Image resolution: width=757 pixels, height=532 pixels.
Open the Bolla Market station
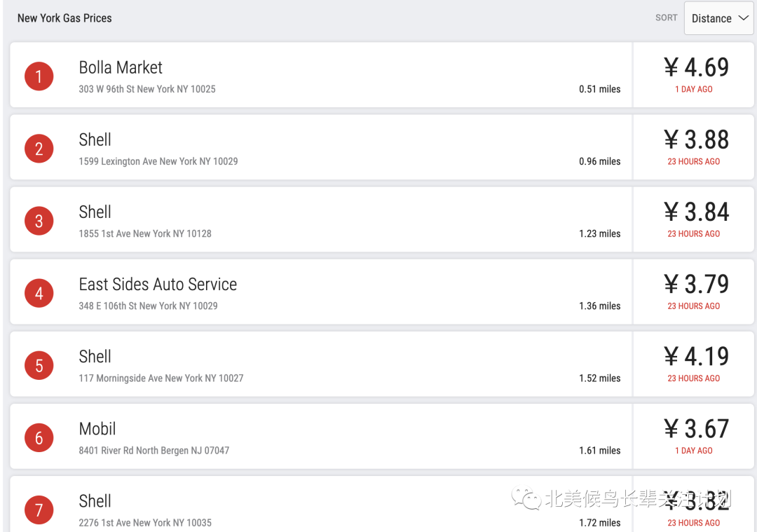pos(121,67)
